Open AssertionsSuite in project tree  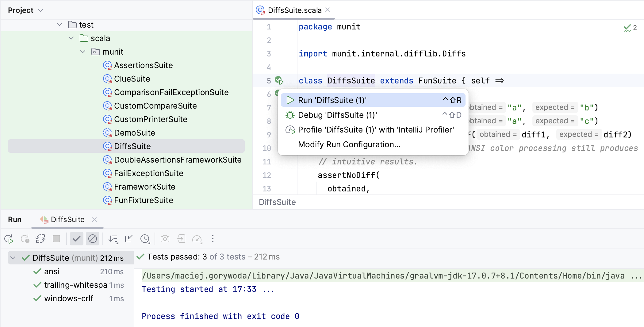pos(143,65)
